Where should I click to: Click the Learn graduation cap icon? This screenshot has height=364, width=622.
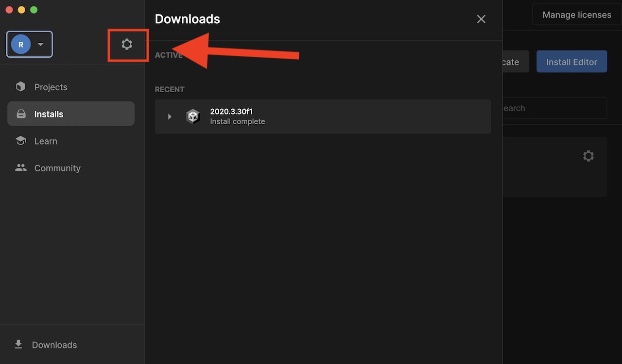(20, 141)
